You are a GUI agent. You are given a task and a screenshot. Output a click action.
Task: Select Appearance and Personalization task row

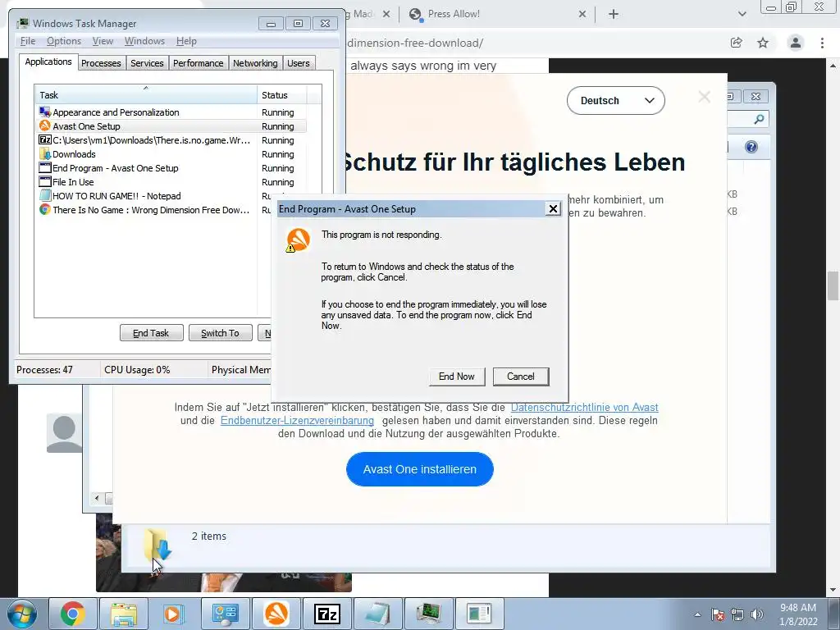pyautogui.click(x=171, y=112)
